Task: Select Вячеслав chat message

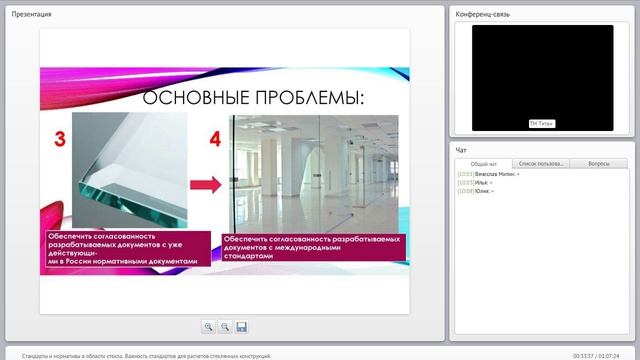Action: (489, 174)
